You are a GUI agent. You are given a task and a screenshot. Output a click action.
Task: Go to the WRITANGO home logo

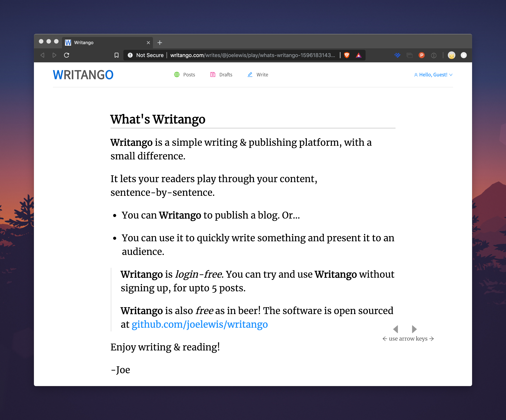point(83,74)
